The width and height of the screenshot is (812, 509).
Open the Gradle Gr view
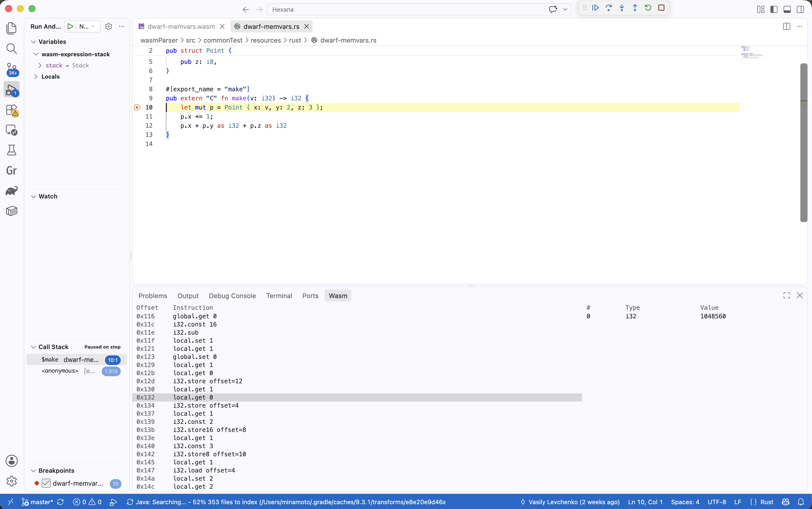[12, 171]
